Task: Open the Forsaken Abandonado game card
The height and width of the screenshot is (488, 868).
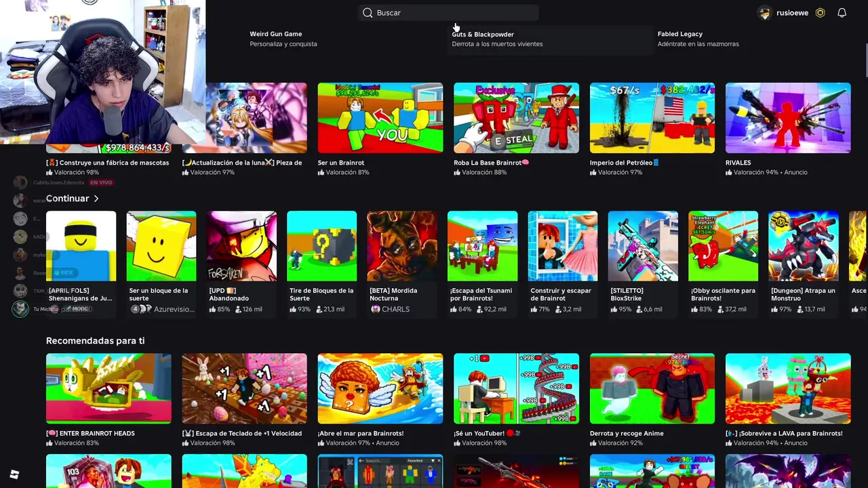Action: (241, 264)
